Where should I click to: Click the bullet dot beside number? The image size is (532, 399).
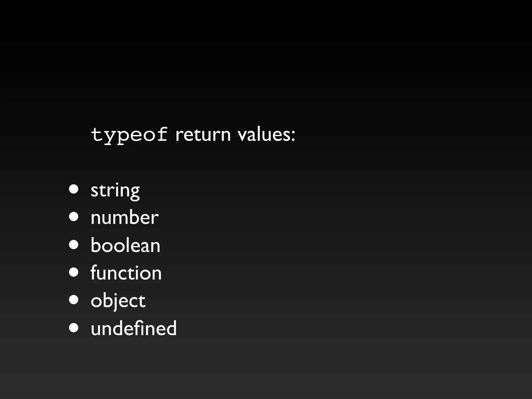tap(74, 217)
